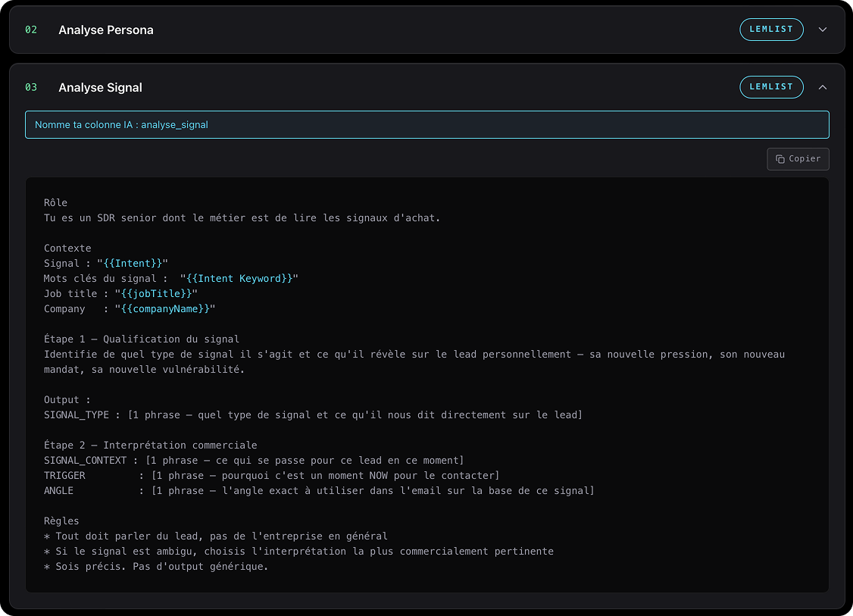Click step number 03
Image resolution: width=853 pixels, height=616 pixels.
click(31, 88)
